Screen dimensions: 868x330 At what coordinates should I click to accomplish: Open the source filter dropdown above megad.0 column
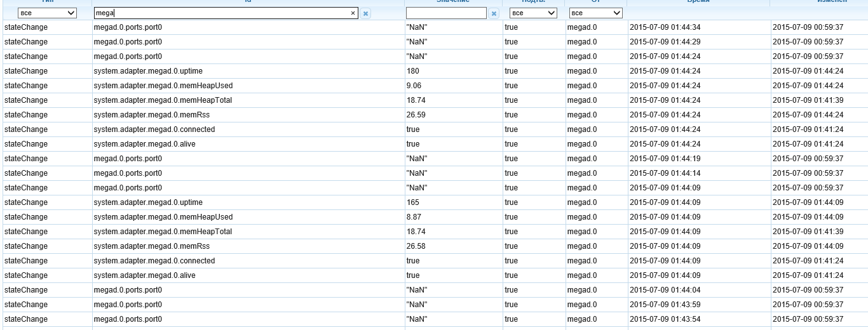coord(595,13)
